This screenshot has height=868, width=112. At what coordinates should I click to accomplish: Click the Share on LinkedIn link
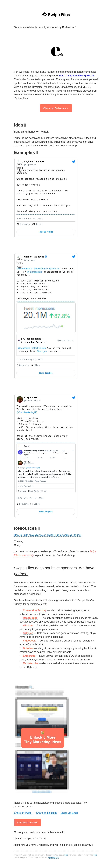point(46,813)
